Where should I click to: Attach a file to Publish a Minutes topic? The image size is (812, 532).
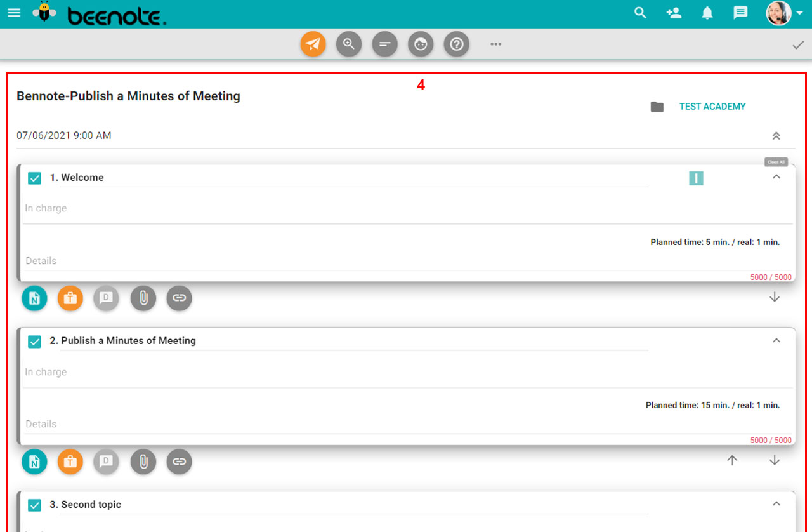coord(143,462)
